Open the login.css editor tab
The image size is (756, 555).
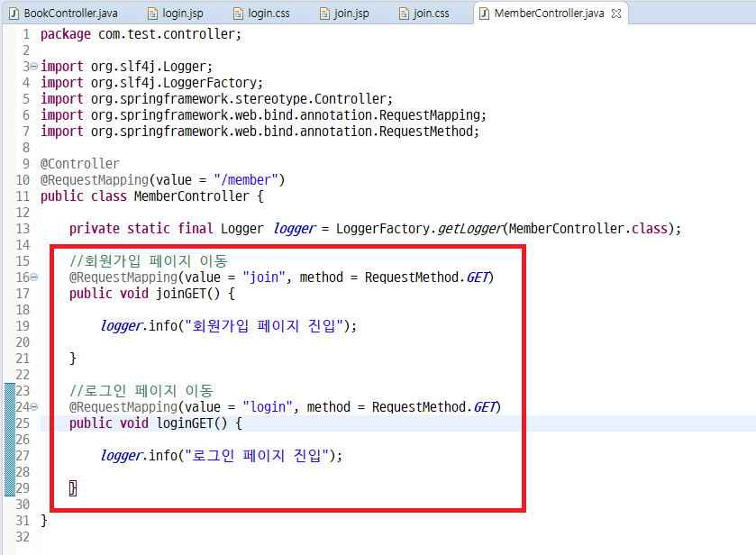pos(262,13)
